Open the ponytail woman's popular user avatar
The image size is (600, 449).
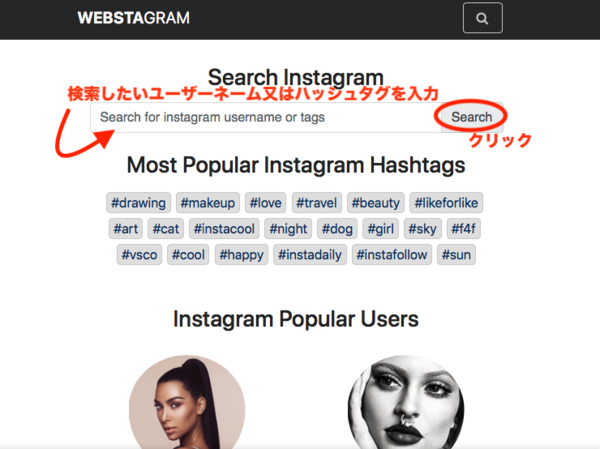click(187, 402)
